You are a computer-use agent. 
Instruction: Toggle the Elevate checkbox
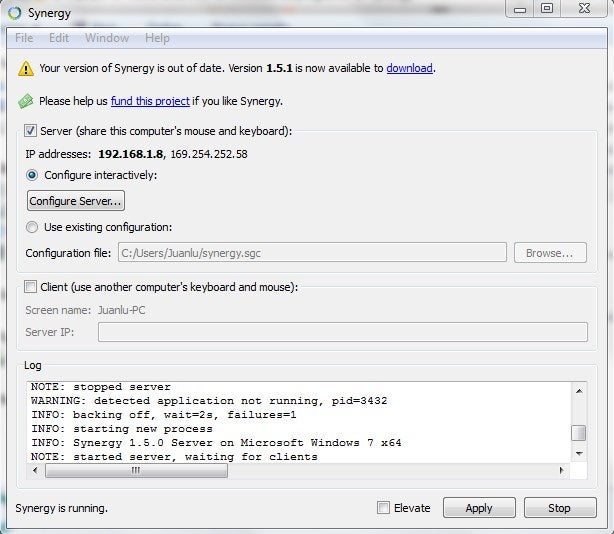pos(383,508)
